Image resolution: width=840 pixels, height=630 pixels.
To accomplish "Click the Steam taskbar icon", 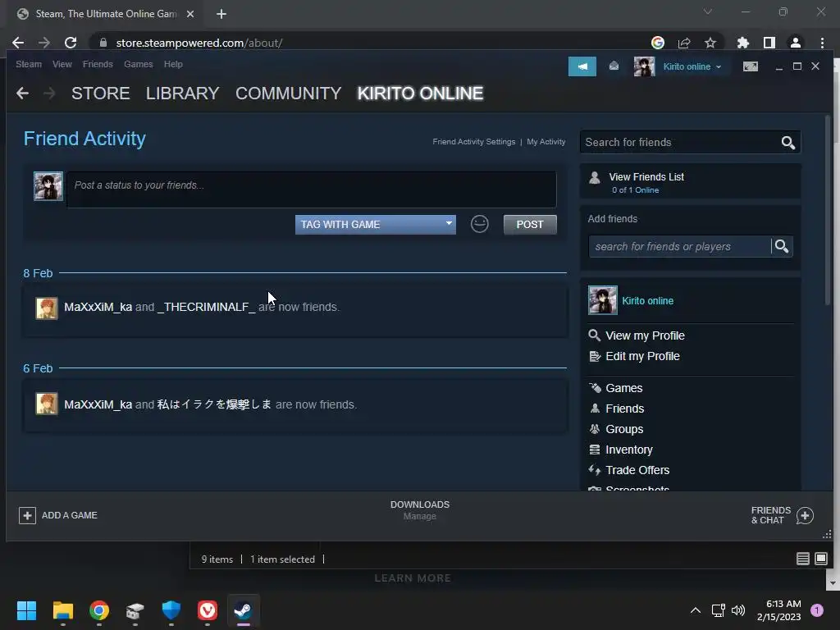I will (x=243, y=610).
